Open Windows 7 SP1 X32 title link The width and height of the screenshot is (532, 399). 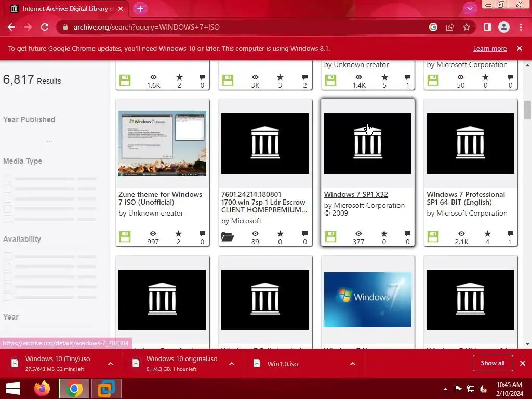click(x=356, y=194)
